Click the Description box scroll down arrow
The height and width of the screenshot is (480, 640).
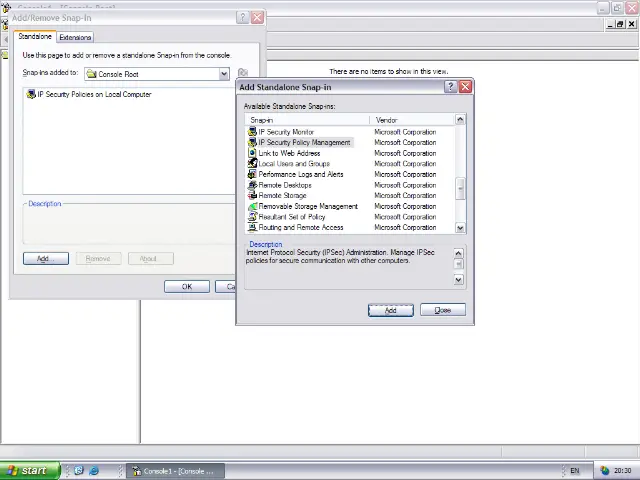(x=458, y=280)
